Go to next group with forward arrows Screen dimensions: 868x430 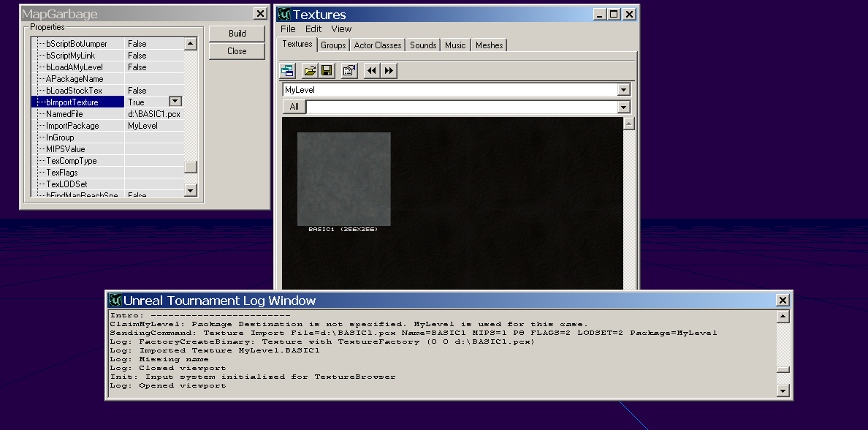point(389,71)
